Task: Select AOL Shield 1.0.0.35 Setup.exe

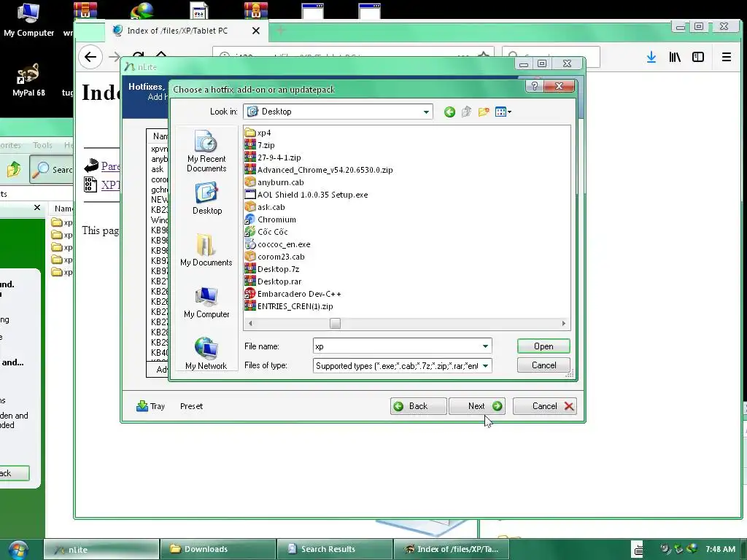Action: tap(306, 195)
